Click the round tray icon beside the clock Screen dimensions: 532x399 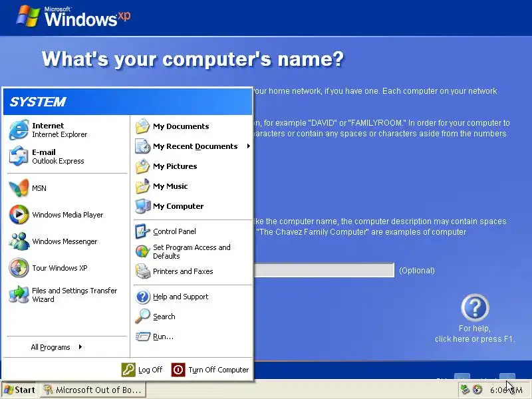[x=477, y=390]
